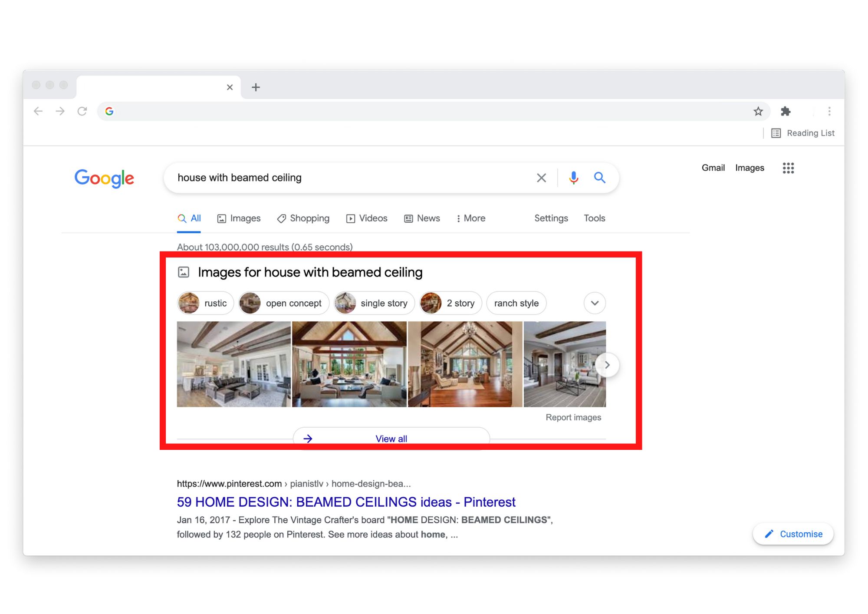
Task: Select the All results tab
Action: [189, 218]
